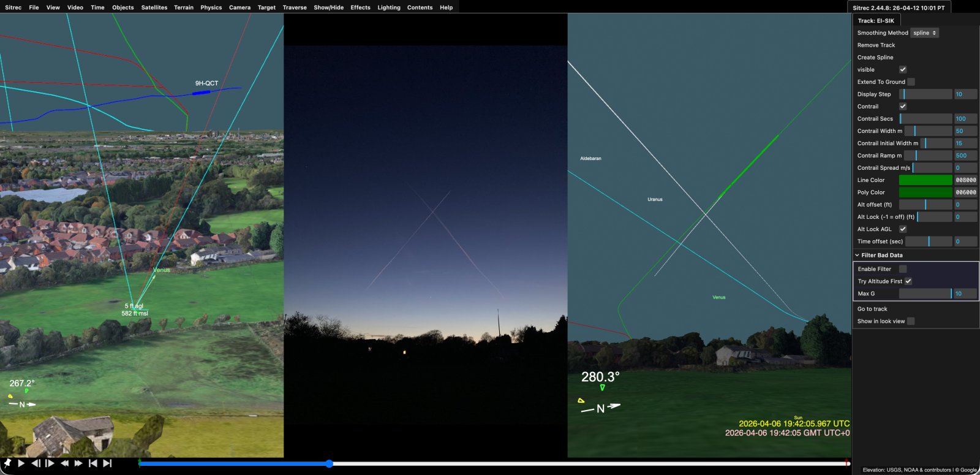The image size is (980, 475).
Task: Select the Track: EI-SIK tab
Action: [x=876, y=21]
